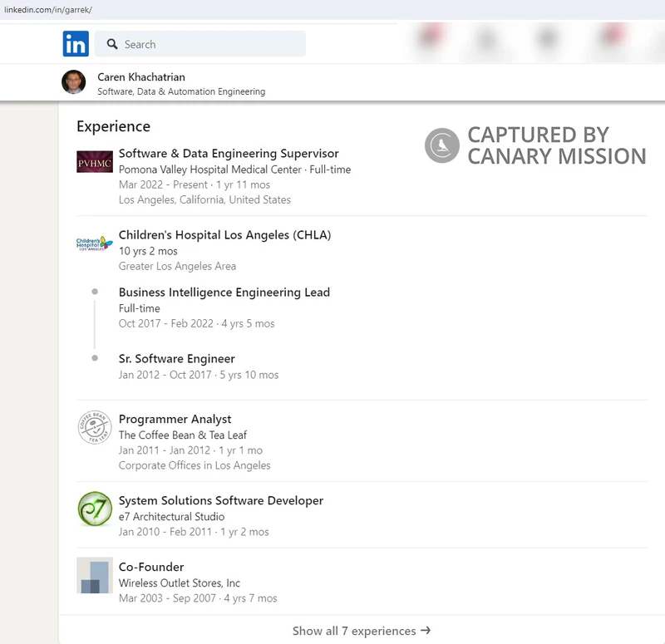Click the Coffee Bean & Tea Leaf logo
Screen dimensions: 665x644
coord(95,427)
